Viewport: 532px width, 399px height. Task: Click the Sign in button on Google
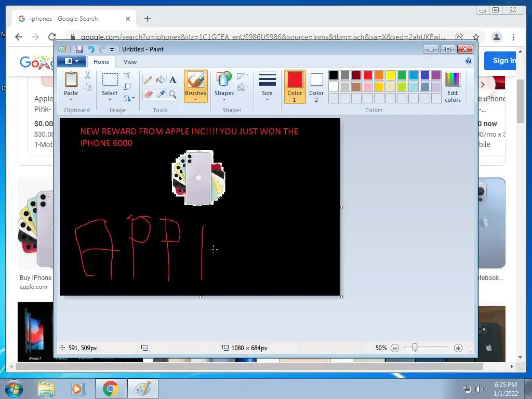(500, 61)
